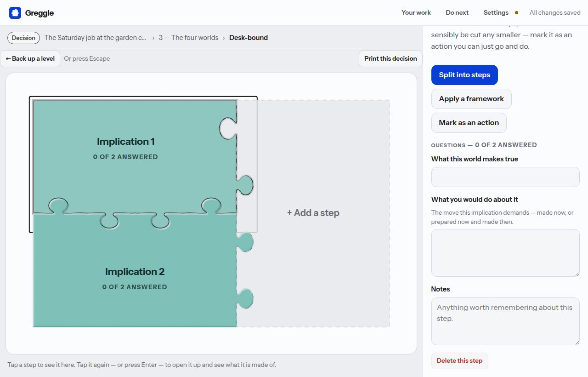Mark this step as an action
Screen dimensions: 588x377
tap(469, 123)
